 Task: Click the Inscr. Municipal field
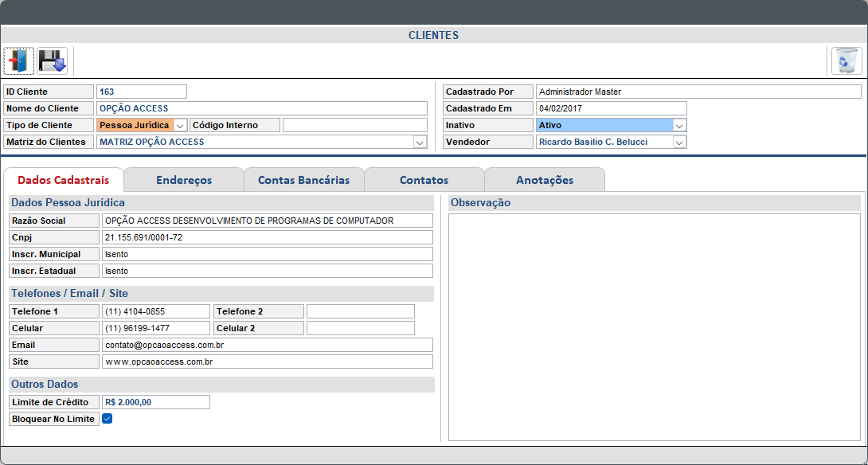click(x=268, y=254)
